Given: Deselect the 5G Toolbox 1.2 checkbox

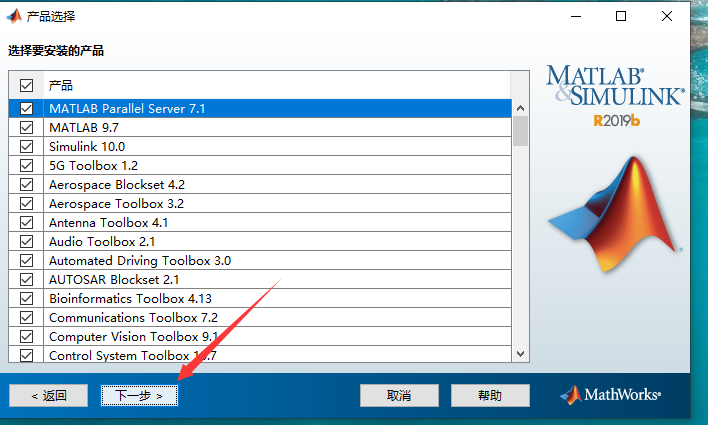Looking at the screenshot, I should click(26, 165).
